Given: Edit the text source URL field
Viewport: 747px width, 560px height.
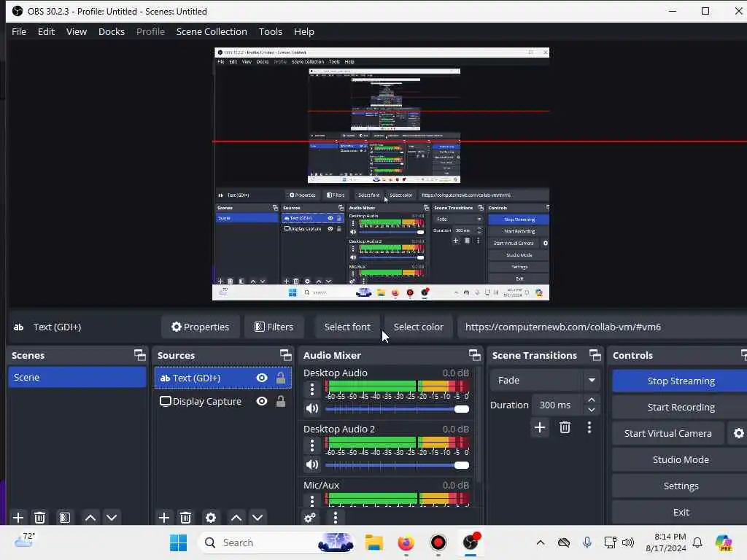Looking at the screenshot, I should 602,327.
